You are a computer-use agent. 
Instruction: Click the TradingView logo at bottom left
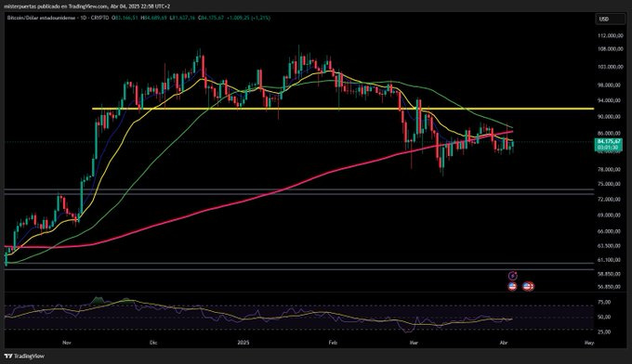pyautogui.click(x=24, y=356)
